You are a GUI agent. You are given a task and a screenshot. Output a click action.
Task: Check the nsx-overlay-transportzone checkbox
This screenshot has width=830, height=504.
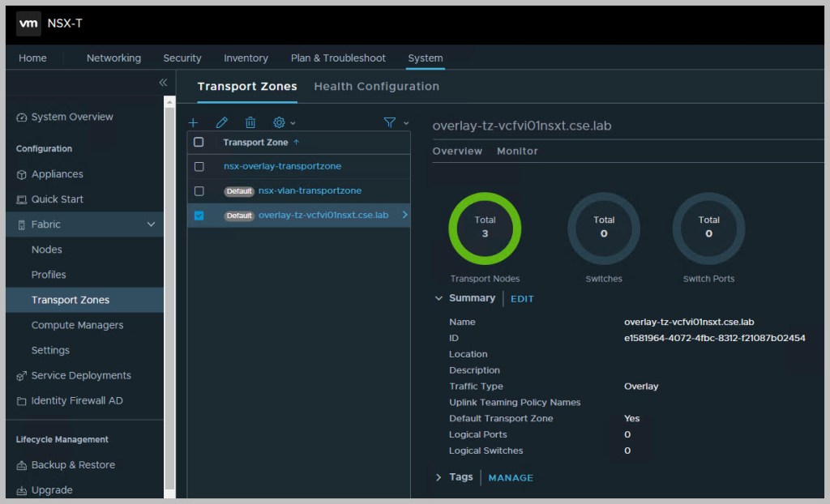(199, 166)
